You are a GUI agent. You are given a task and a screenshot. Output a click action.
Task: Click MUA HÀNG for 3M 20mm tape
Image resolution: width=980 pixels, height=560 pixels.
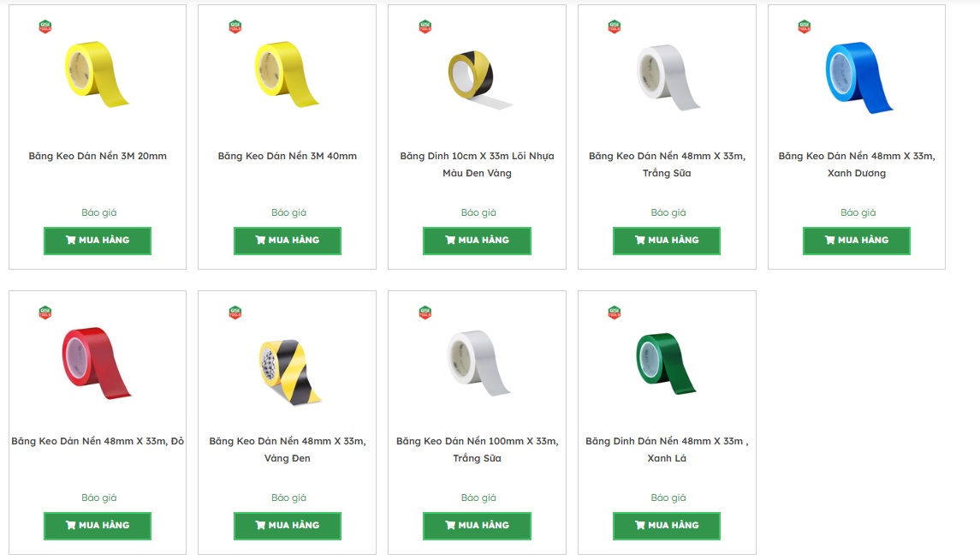[x=98, y=241]
